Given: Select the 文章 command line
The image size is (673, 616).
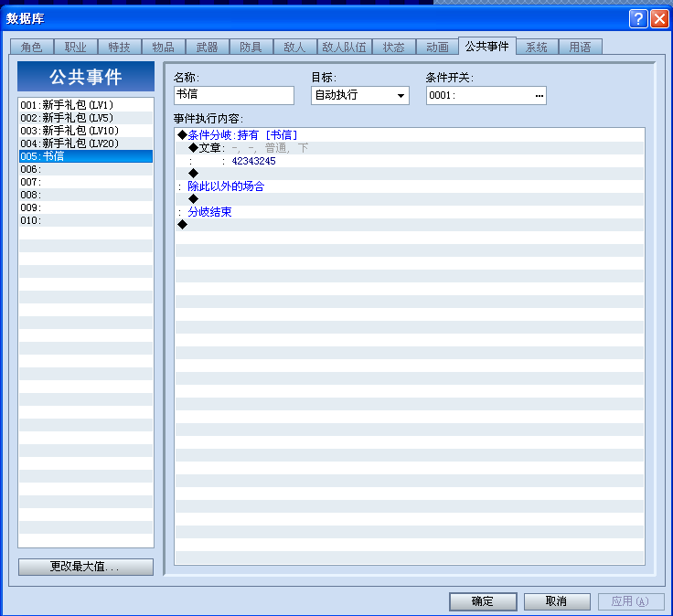Looking at the screenshot, I should coord(410,148).
